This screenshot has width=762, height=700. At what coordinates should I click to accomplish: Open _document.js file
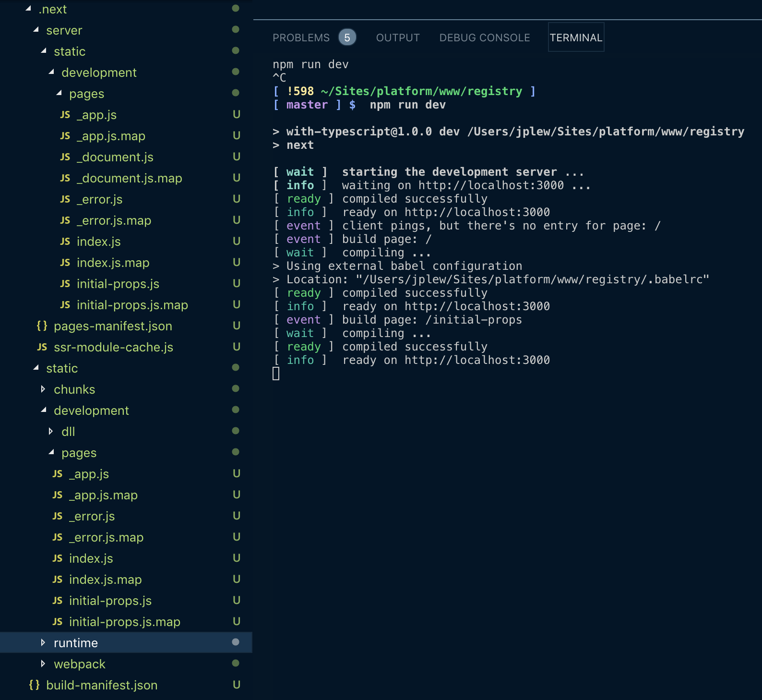(115, 157)
